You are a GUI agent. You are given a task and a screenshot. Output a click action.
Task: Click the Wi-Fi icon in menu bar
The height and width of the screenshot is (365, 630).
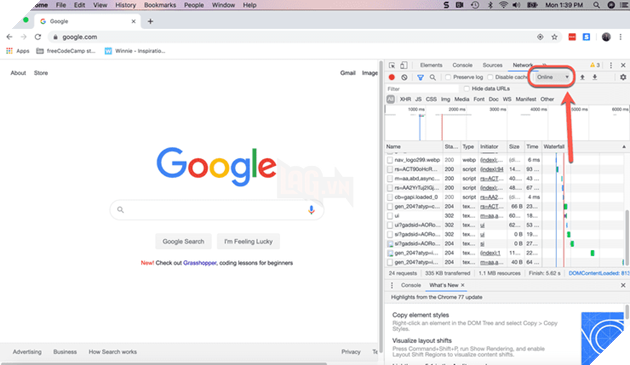pos(503,5)
